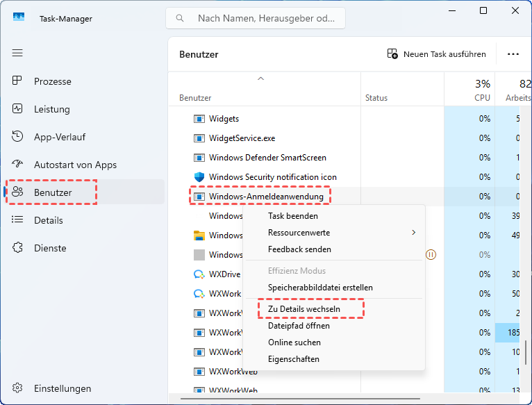The height and width of the screenshot is (405, 532).
Task: Click the hamburger navigation menu icon
Action: tap(17, 53)
